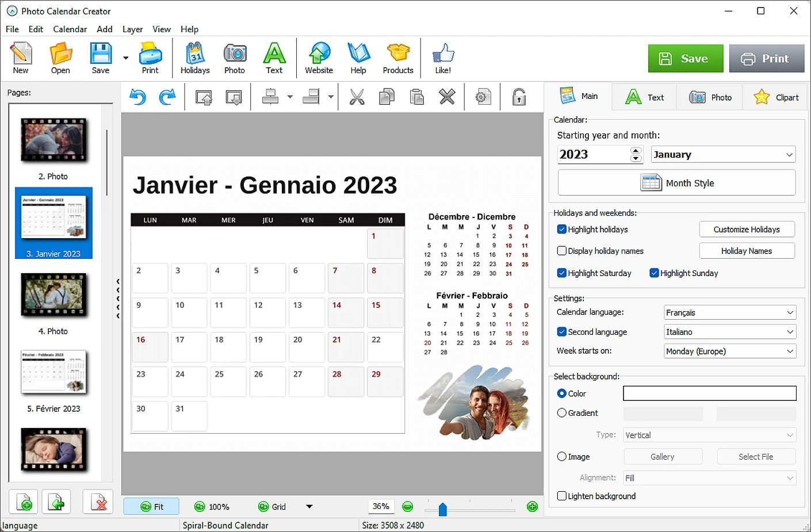Enable Display holiday names checkbox
Viewport: 811px width, 532px height.
(562, 251)
